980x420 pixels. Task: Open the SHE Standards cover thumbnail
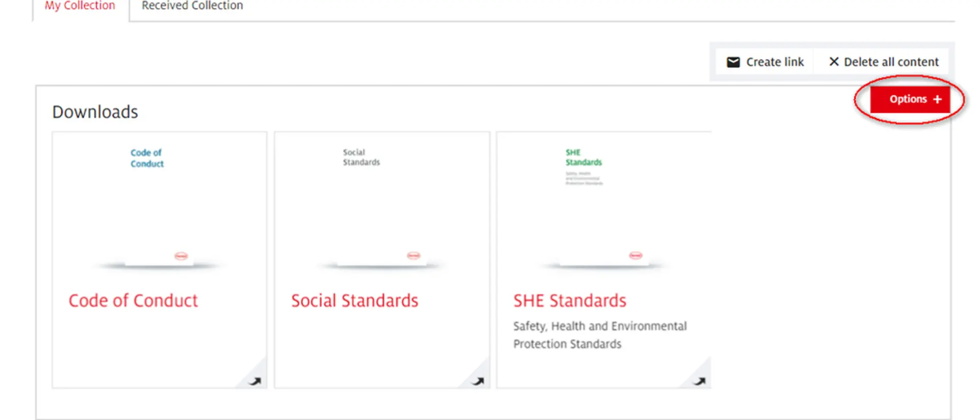pos(603,204)
